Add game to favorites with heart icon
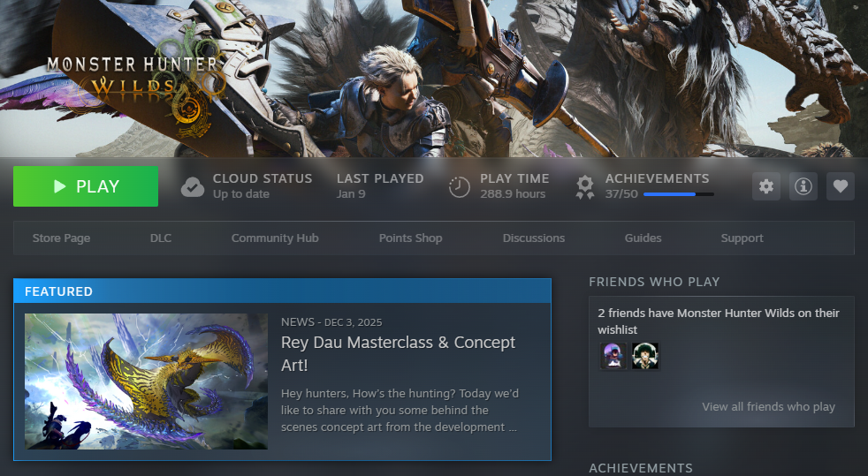The width and height of the screenshot is (868, 476). 841,186
